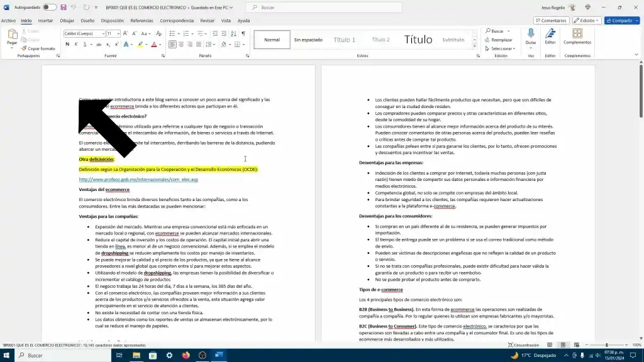The image size is (644, 362).
Task: Click Copiar formato painter
Action: pyautogui.click(x=38, y=48)
